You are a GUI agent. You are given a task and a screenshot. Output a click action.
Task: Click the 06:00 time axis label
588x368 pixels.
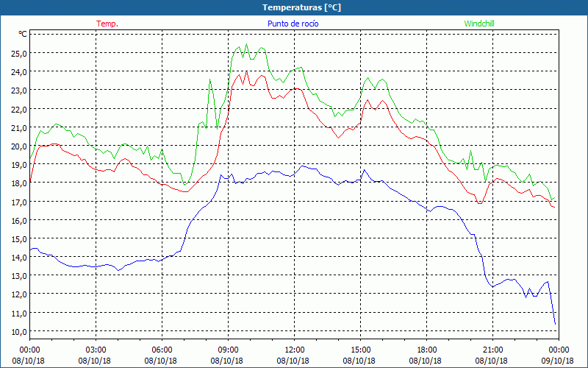[x=162, y=350]
